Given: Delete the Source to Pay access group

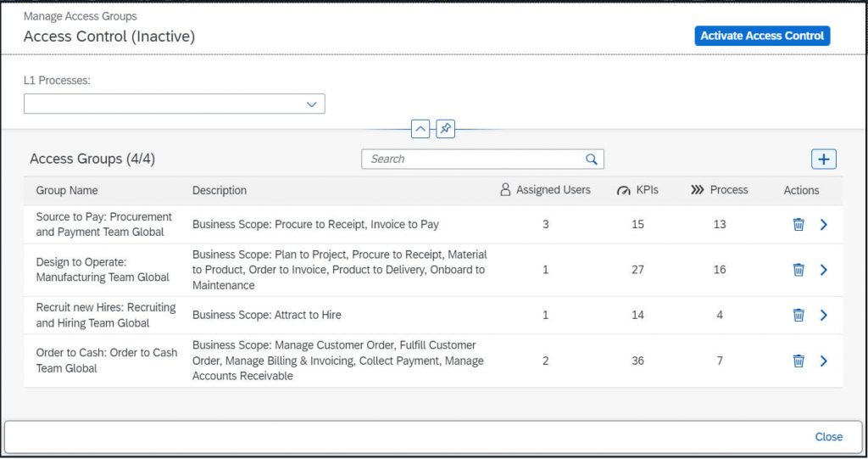Looking at the screenshot, I should point(798,225).
